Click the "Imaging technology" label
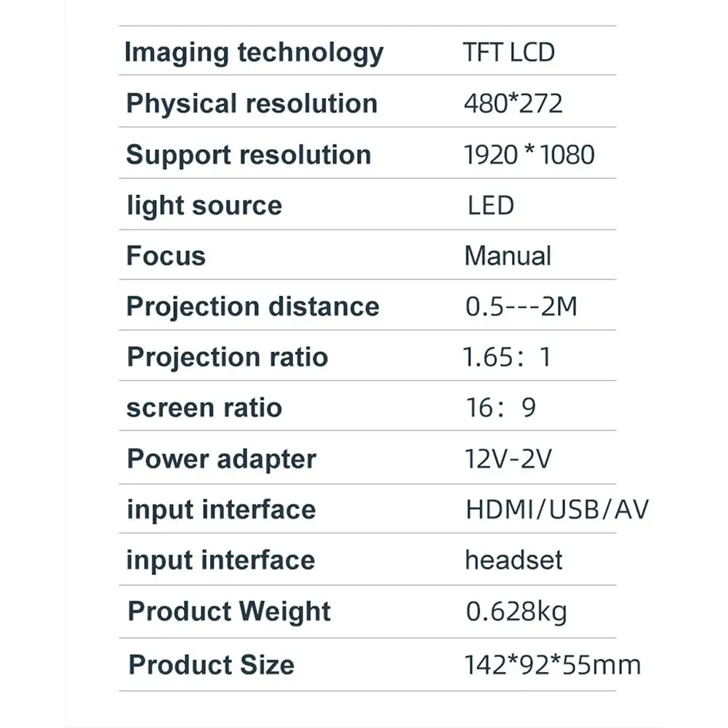This screenshot has width=728, height=728. [254, 53]
